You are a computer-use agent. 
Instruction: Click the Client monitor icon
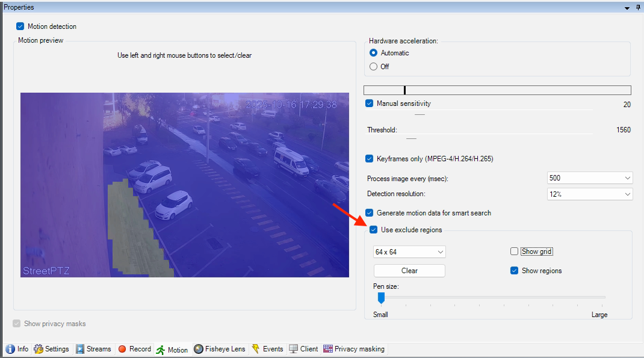293,349
